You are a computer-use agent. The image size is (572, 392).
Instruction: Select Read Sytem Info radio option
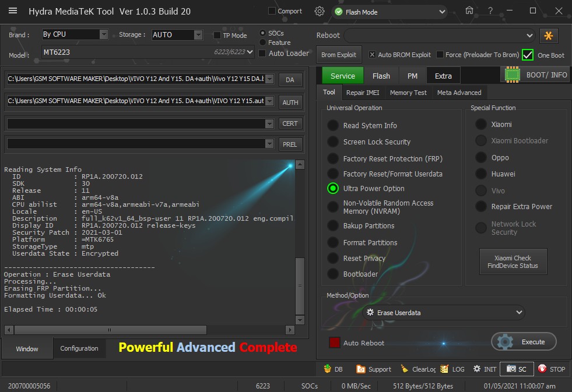tap(333, 125)
